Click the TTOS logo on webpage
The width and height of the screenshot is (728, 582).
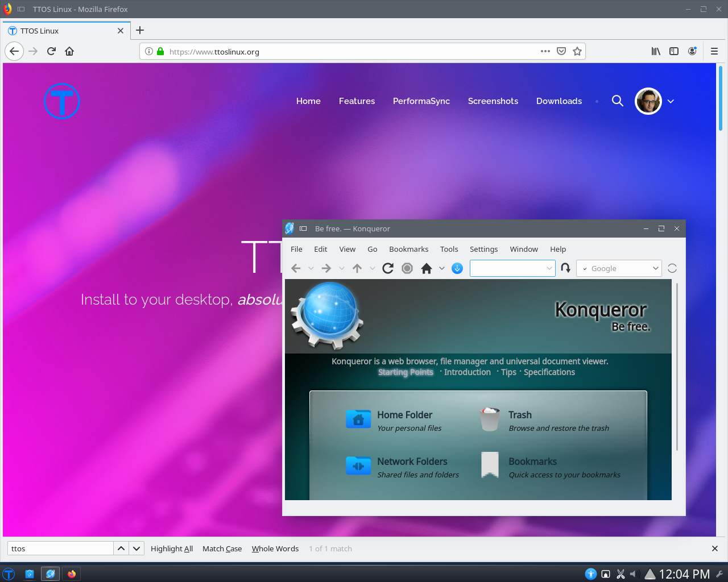62,101
